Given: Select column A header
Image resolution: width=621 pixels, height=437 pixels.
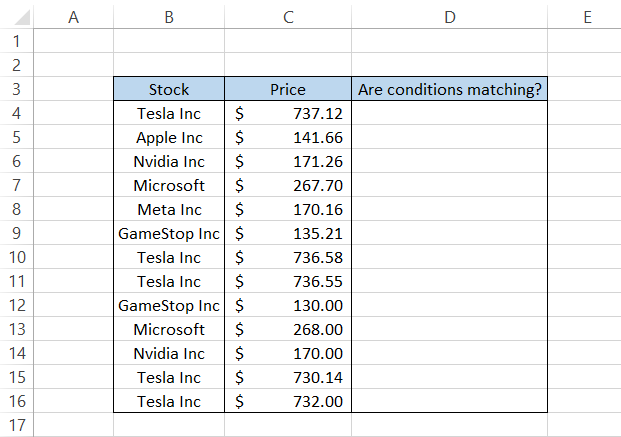Looking at the screenshot, I should 73,17.
